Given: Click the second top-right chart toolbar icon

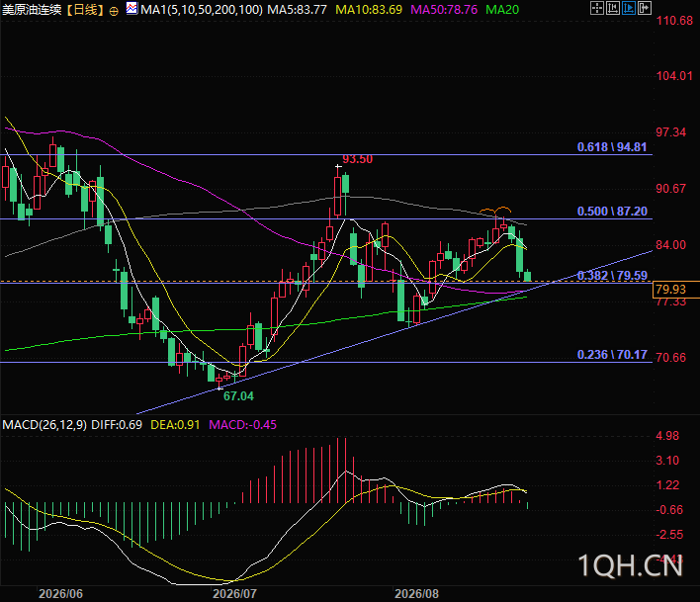Looking at the screenshot, I should point(613,8).
